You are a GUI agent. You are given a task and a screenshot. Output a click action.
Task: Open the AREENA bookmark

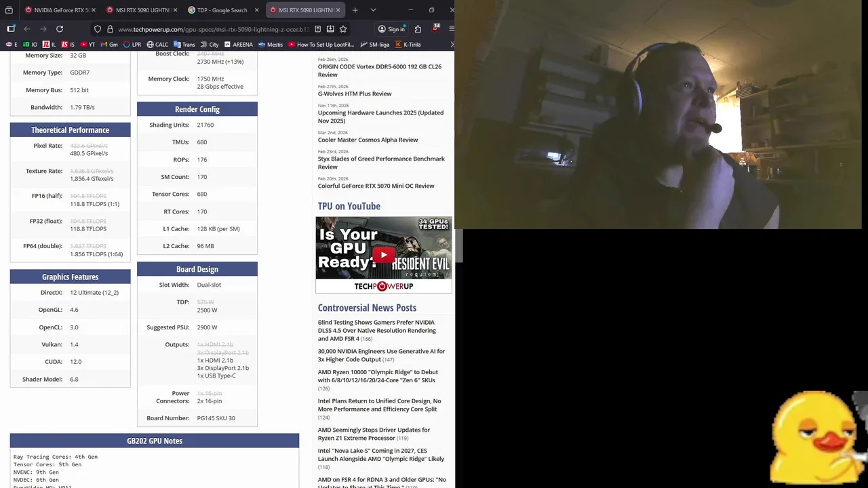(x=238, y=45)
